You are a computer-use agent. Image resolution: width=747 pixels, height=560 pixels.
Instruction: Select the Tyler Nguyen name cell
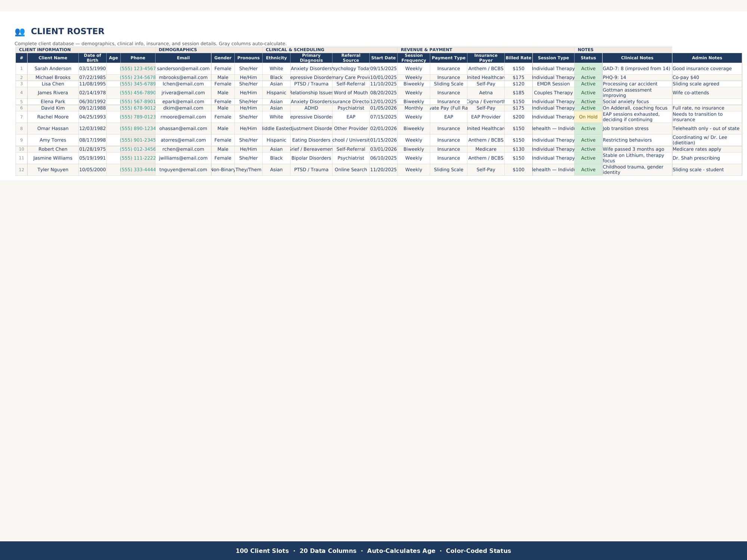pyautogui.click(x=53, y=170)
